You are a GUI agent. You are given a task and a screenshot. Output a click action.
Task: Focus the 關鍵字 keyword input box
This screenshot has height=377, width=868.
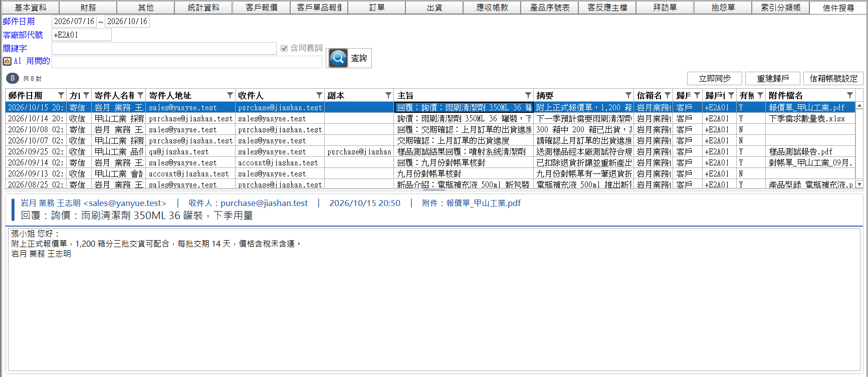164,48
